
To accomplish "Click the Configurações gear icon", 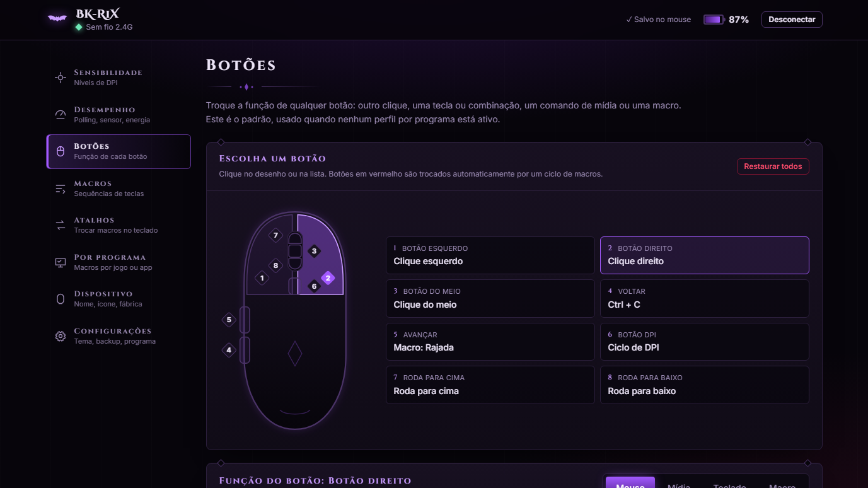I will tap(61, 336).
